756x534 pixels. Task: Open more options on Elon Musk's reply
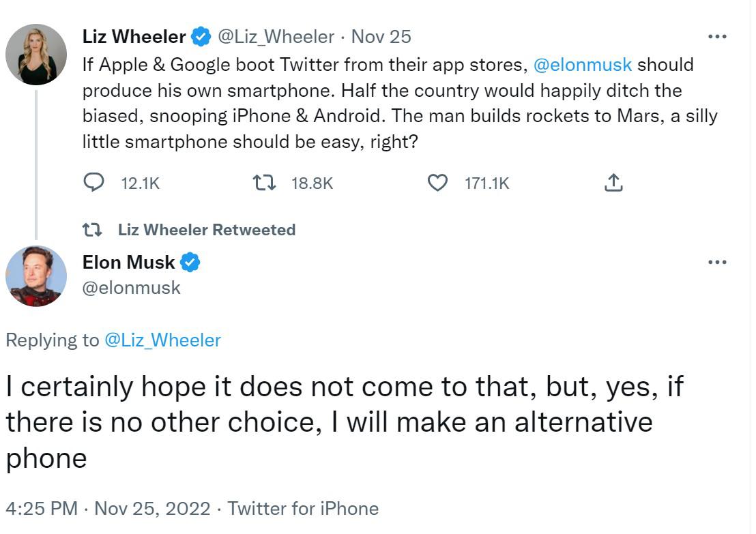coord(717,262)
